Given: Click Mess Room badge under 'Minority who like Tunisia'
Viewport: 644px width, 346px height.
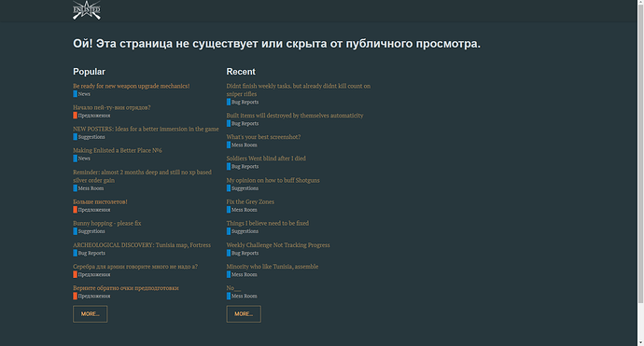Looking at the screenshot, I should click(242, 274).
